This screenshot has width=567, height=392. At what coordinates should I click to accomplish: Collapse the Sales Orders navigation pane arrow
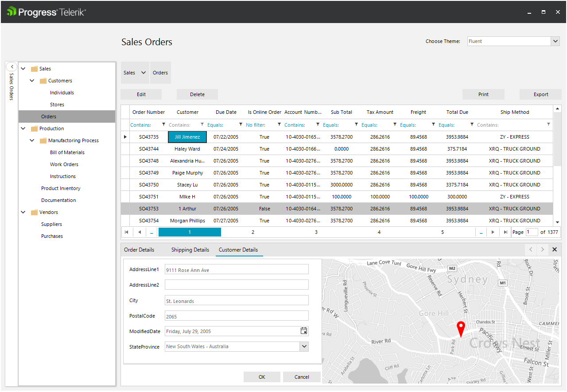pyautogui.click(x=12, y=66)
